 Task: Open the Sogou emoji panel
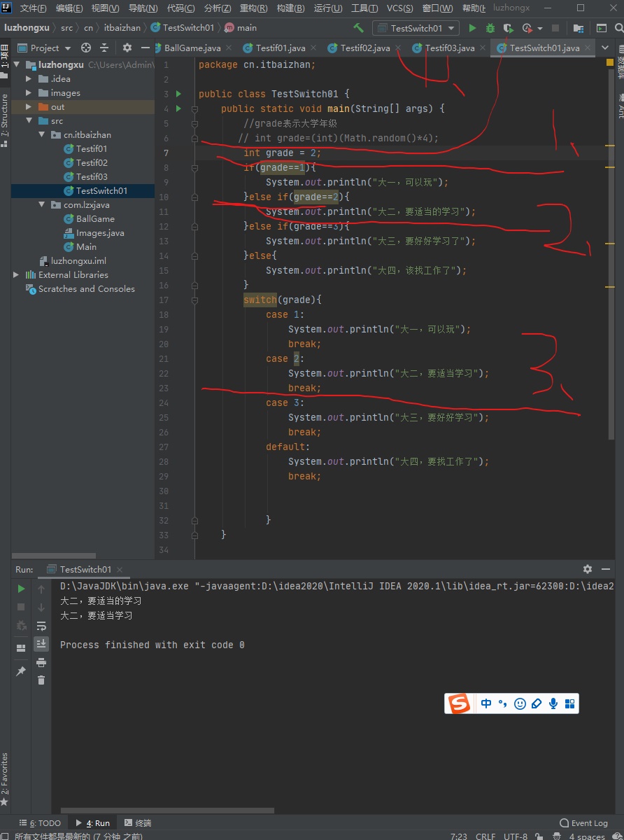[520, 703]
